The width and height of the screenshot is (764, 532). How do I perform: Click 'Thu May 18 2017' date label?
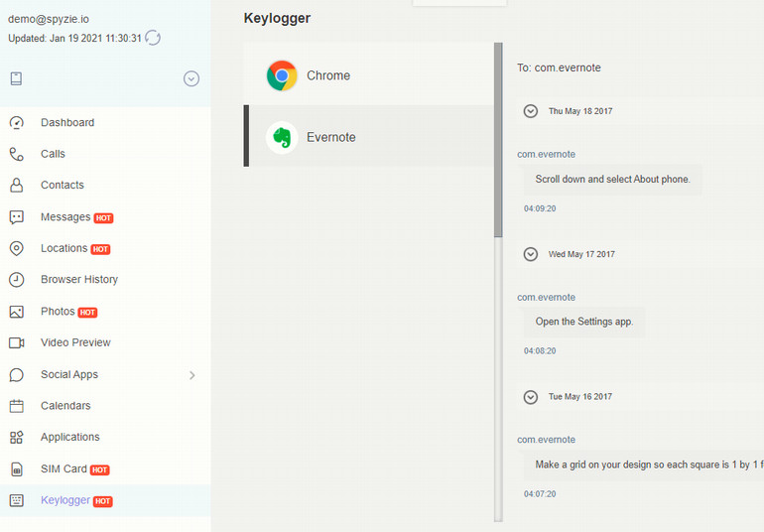[x=580, y=111]
